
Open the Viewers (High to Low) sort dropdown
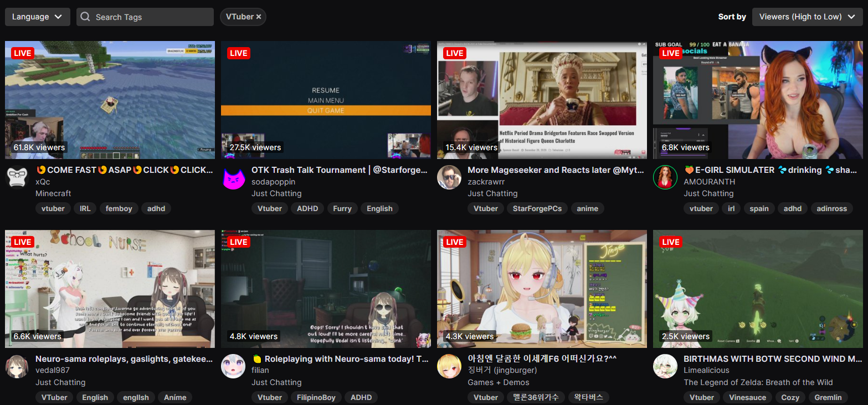pos(808,17)
